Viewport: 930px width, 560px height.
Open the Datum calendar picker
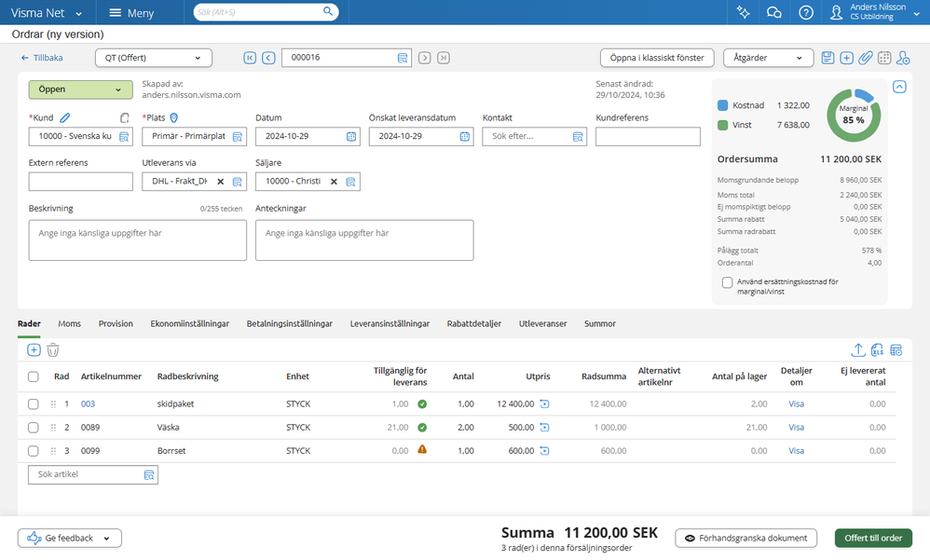click(351, 137)
